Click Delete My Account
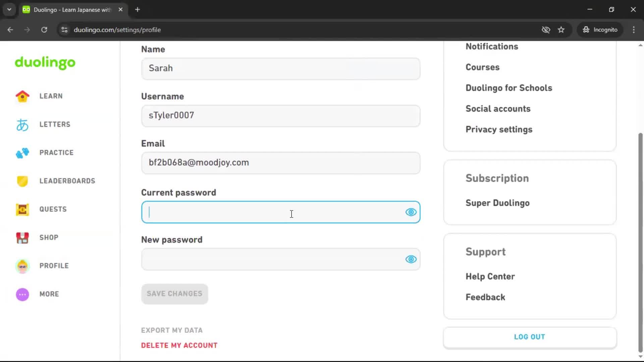This screenshot has height=362, width=644. tap(179, 345)
